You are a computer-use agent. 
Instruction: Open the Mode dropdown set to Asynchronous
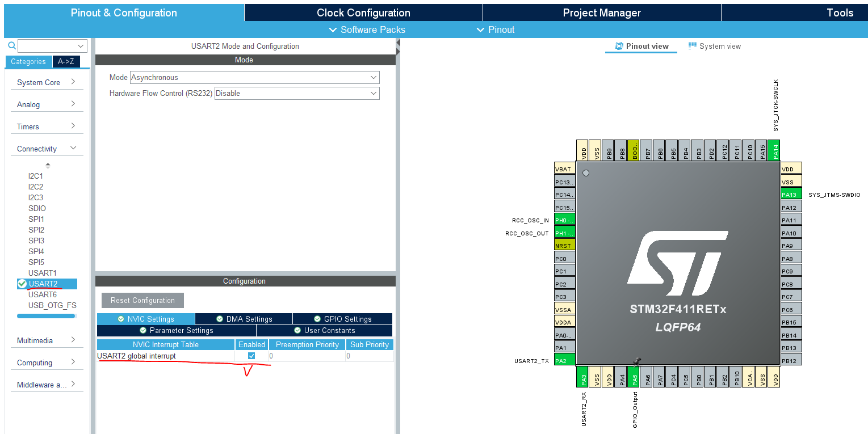[x=254, y=77]
